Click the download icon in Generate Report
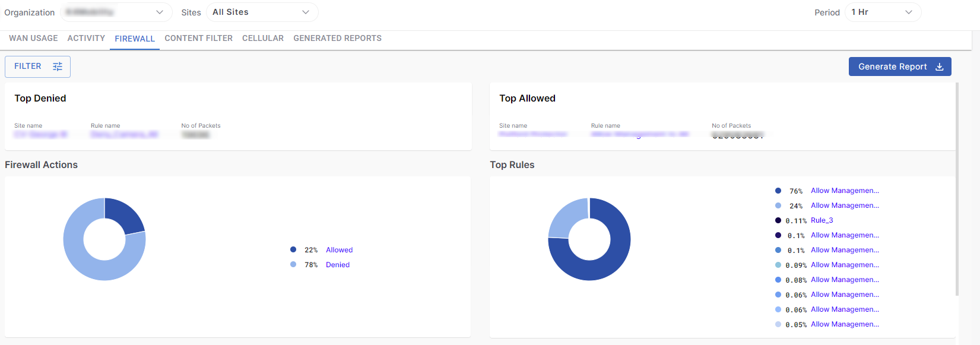 tap(940, 67)
